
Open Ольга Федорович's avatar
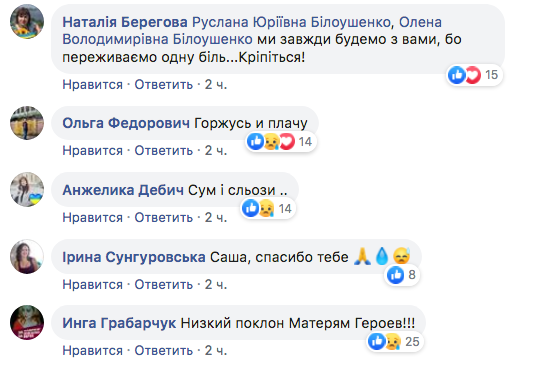pos(27,123)
